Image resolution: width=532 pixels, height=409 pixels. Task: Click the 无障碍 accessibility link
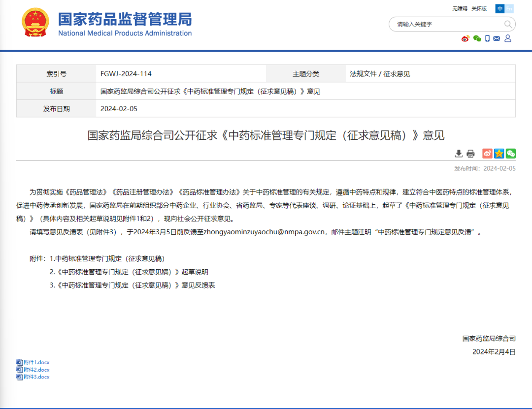point(460,8)
